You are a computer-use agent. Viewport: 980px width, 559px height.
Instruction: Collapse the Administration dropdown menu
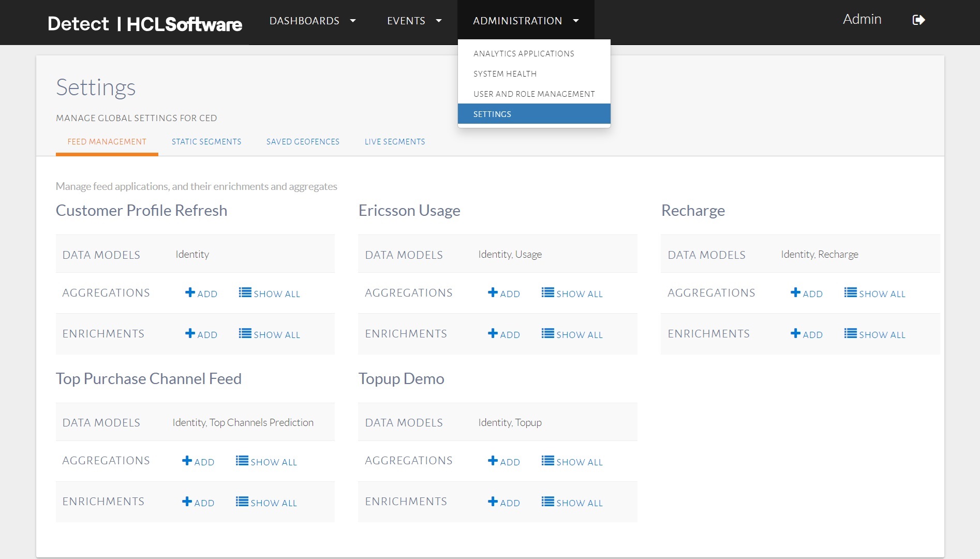point(525,21)
